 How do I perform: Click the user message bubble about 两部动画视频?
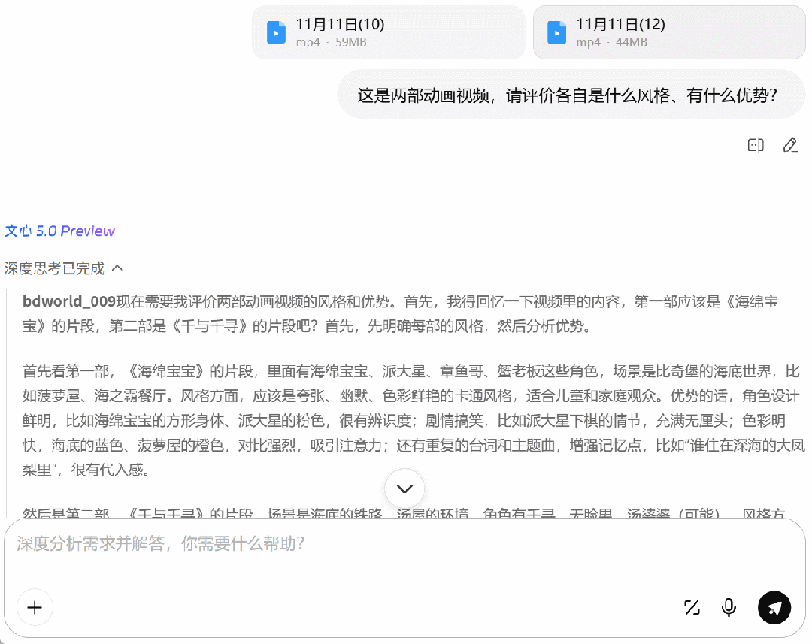click(x=567, y=95)
